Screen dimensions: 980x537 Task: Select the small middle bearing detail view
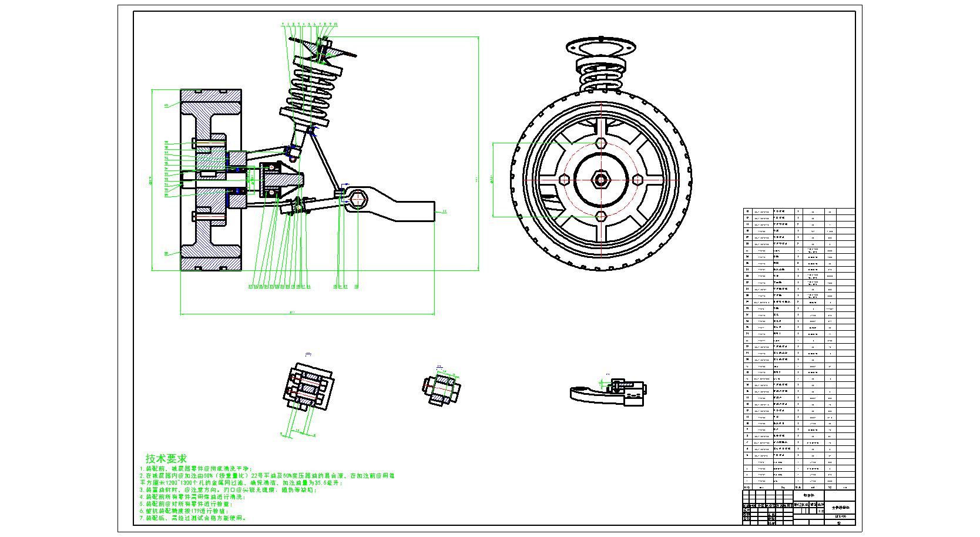pyautogui.click(x=441, y=388)
